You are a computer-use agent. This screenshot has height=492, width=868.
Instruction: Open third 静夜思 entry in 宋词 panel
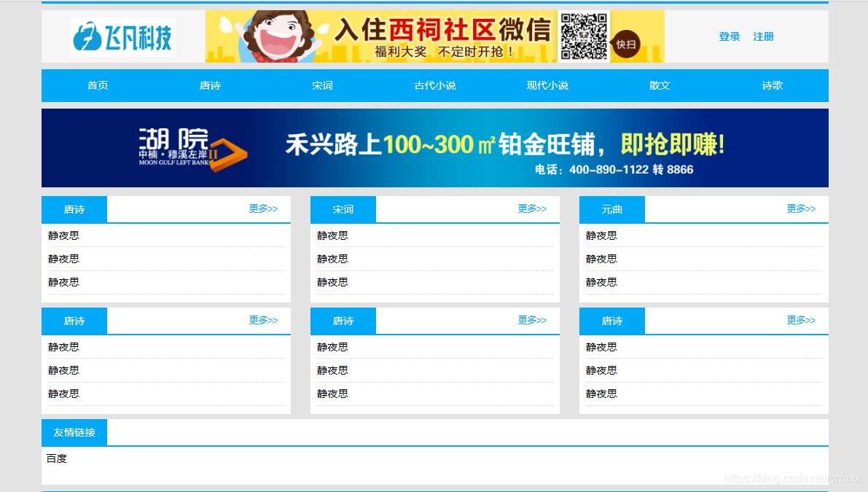coord(332,282)
